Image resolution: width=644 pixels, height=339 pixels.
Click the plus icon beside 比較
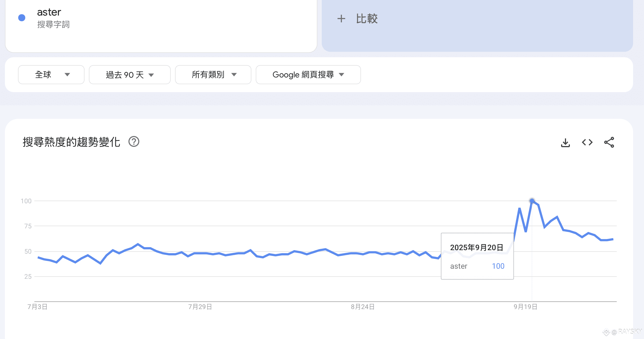coord(341,19)
